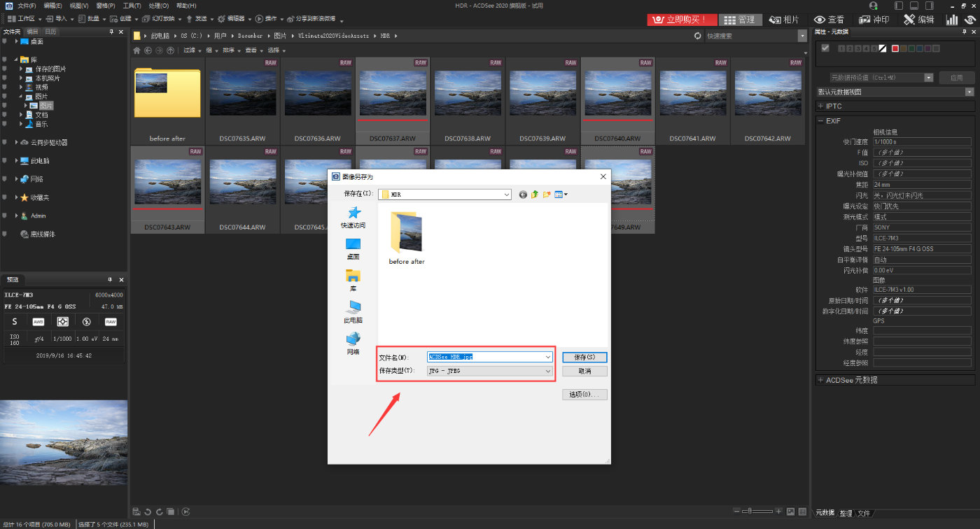This screenshot has height=529, width=980.
Task: Click 取消 in the Save As dialog
Action: 584,371
